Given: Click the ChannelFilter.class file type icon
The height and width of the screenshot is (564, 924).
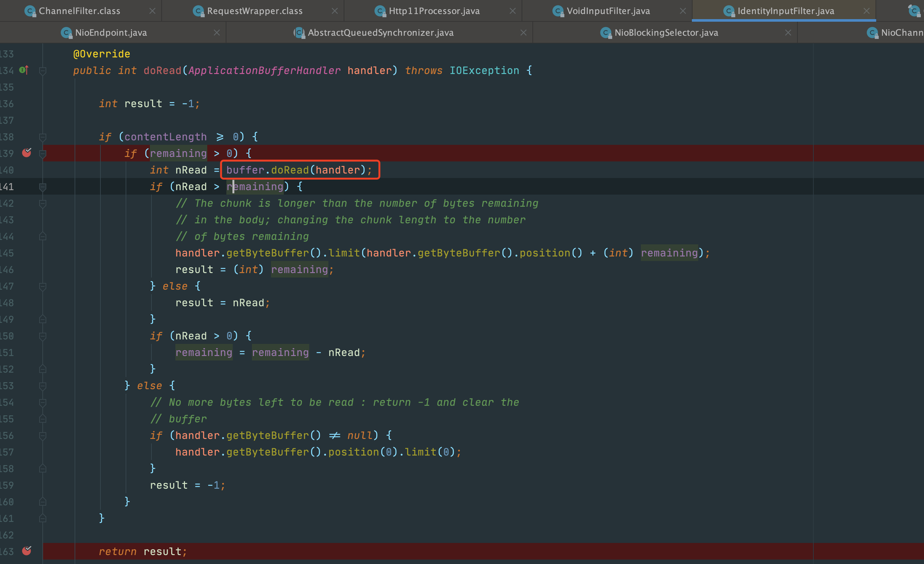Looking at the screenshot, I should click(30, 11).
